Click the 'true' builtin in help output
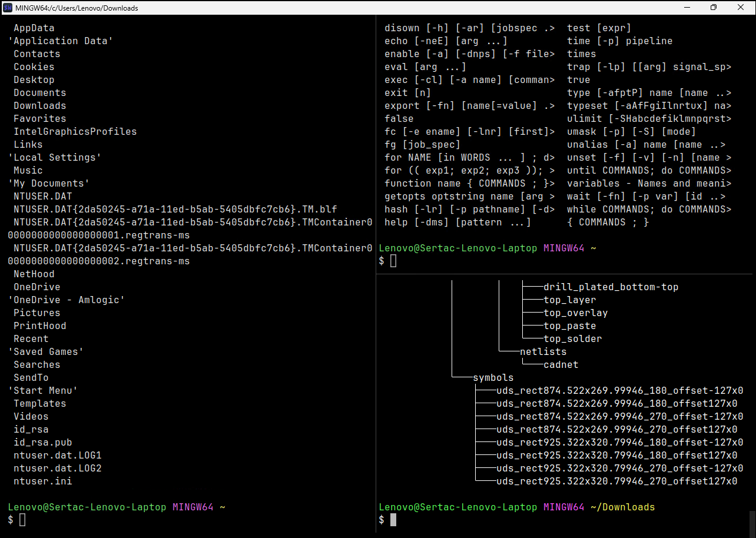The height and width of the screenshot is (538, 756). pos(579,80)
